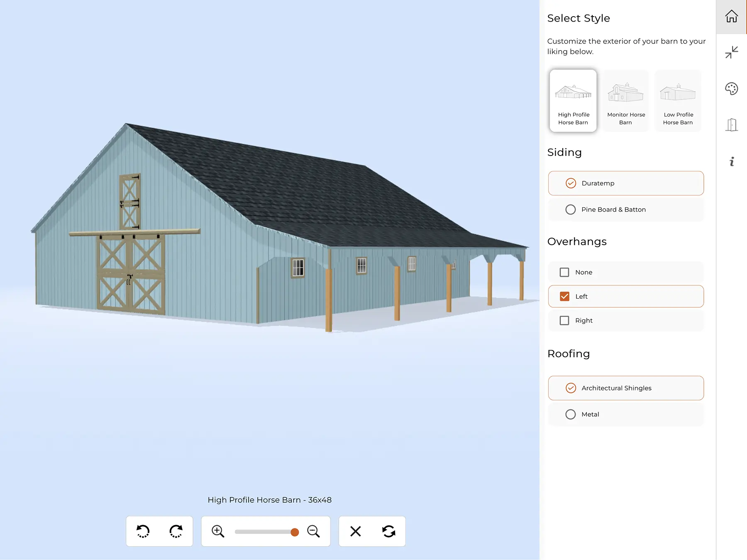Screen dimensions: 747x560
Task: Select the Duratemp siding option
Action: [x=571, y=183]
